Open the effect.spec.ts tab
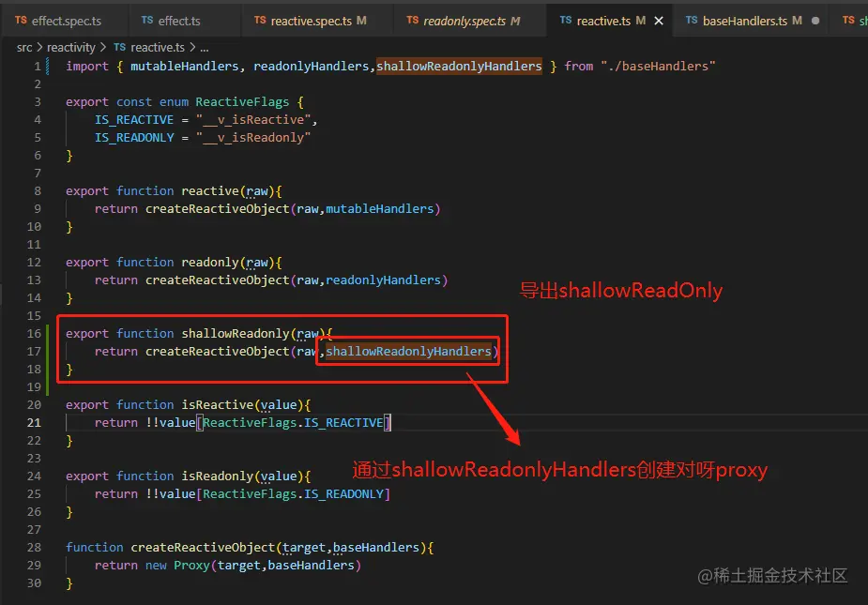Viewport: 868px width, 605px height. (x=64, y=21)
